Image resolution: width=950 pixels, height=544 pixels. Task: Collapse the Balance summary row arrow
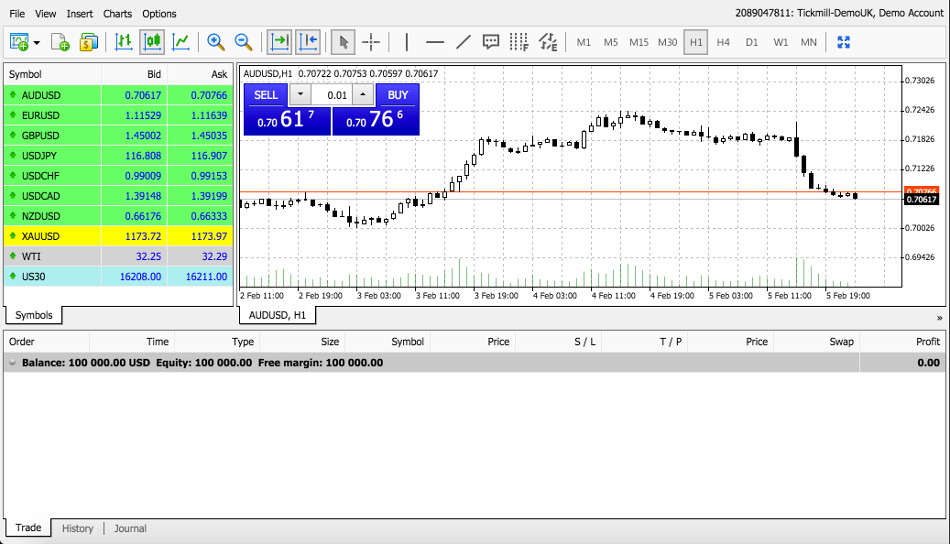13,363
